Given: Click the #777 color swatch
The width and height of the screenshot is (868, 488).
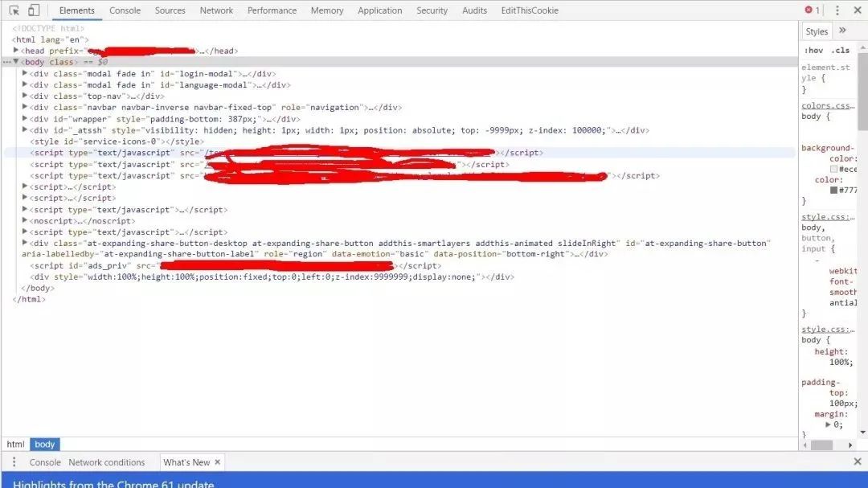Looking at the screenshot, I should click(x=833, y=190).
